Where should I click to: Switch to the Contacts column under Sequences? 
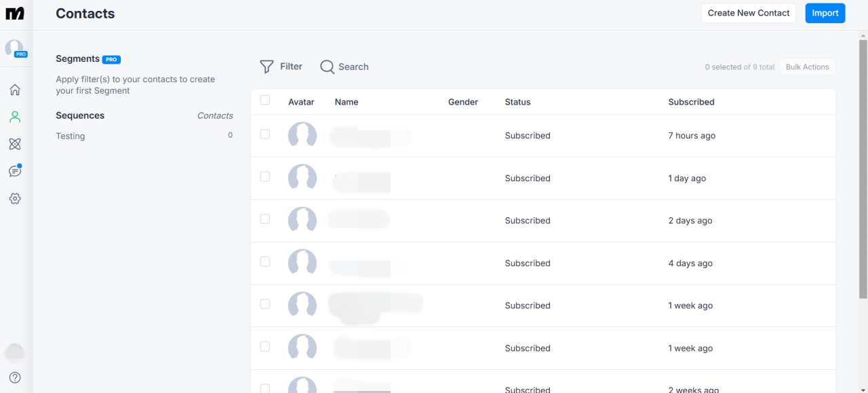(215, 115)
